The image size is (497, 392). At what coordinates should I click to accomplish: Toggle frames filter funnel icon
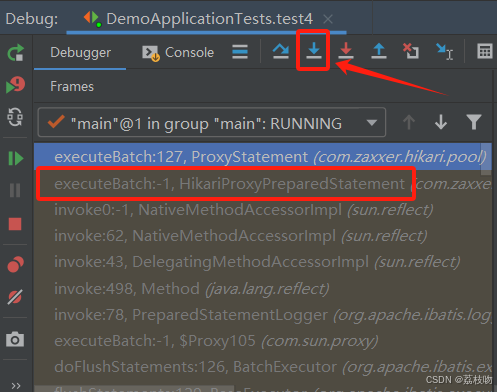(x=474, y=122)
